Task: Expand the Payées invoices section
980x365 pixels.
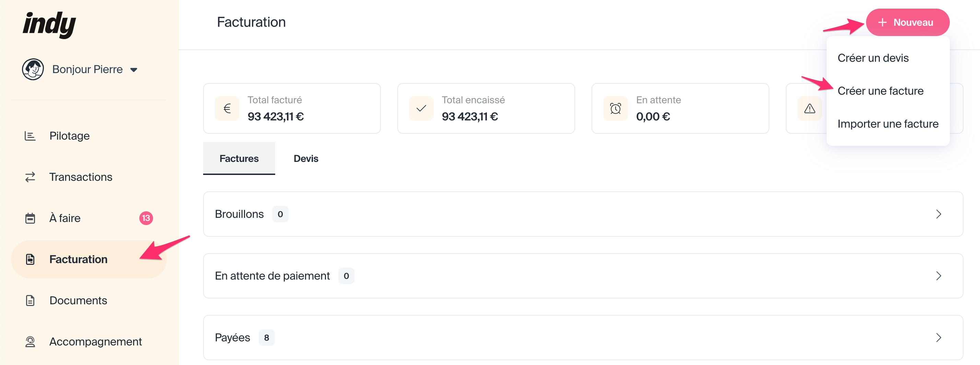Action: [x=938, y=337]
